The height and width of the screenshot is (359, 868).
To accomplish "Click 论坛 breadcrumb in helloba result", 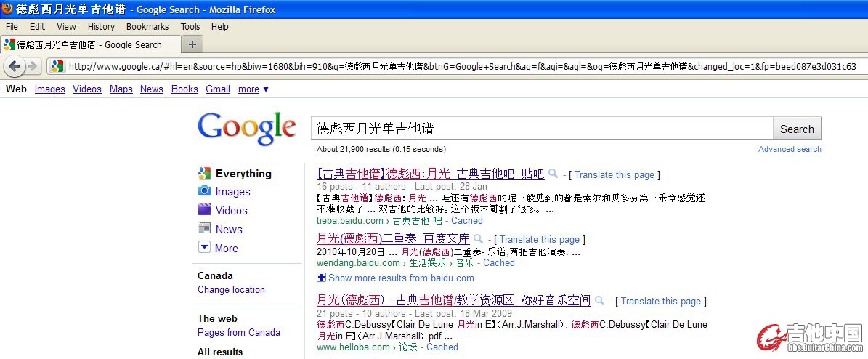I will [408, 347].
